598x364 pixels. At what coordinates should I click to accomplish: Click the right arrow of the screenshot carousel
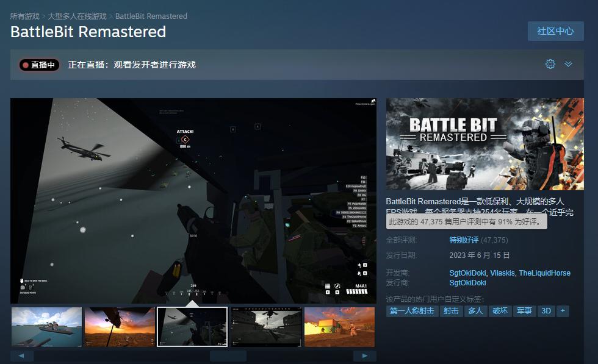pyautogui.click(x=364, y=355)
